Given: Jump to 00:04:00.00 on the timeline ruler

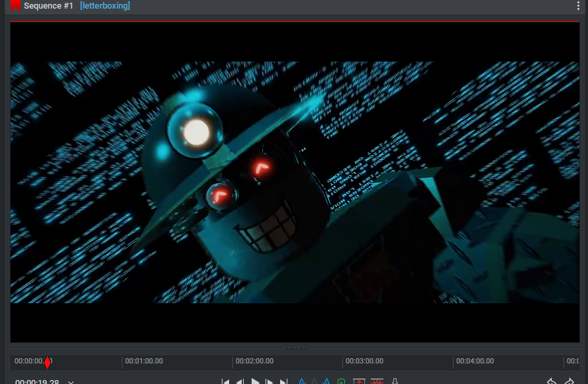Looking at the screenshot, I should [475, 361].
